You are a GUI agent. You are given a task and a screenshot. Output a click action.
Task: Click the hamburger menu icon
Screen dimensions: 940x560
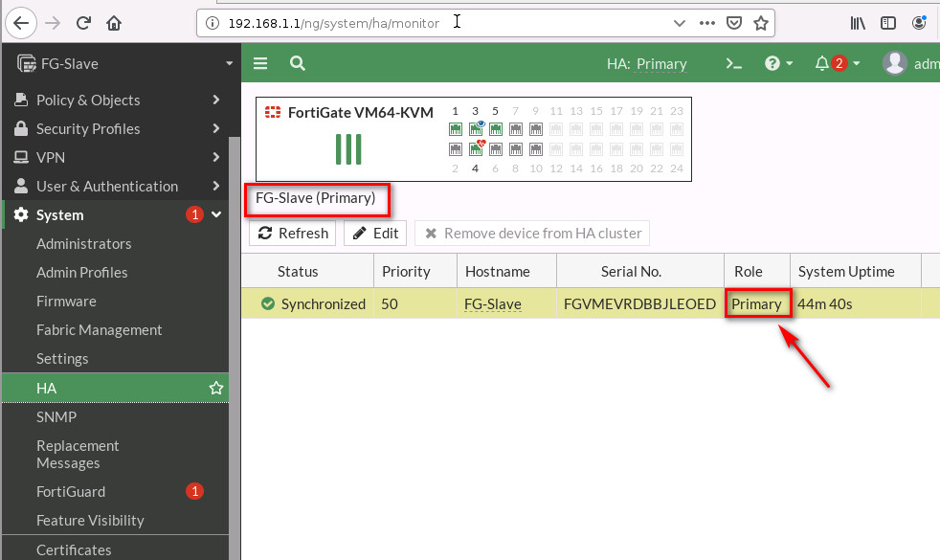(x=259, y=63)
